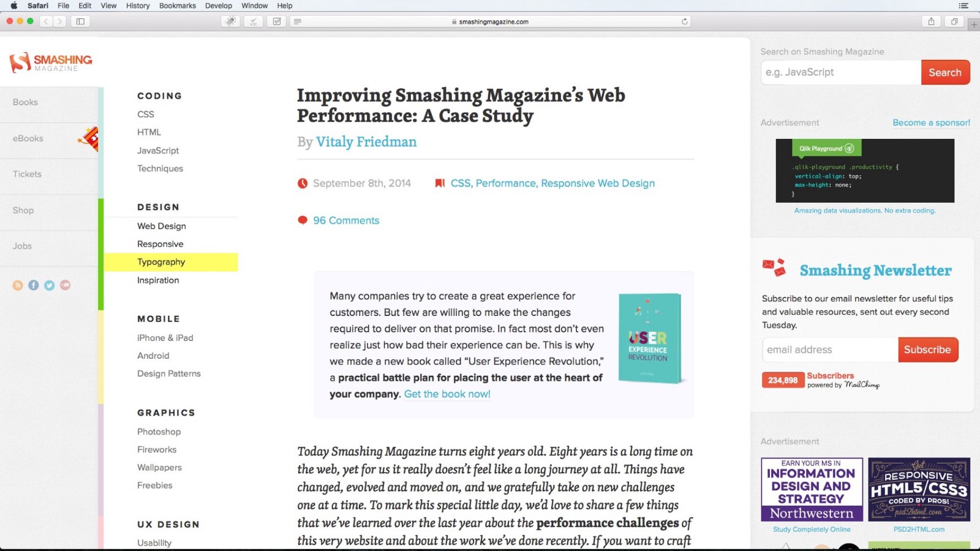Open the Twitter icon in the sidebar
980x551 pixels.
tap(50, 285)
